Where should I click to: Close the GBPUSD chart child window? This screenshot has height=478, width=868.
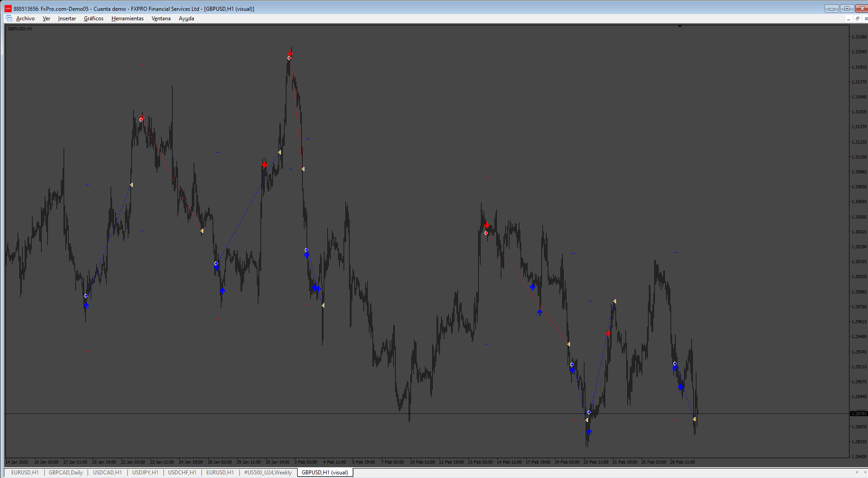(x=865, y=19)
